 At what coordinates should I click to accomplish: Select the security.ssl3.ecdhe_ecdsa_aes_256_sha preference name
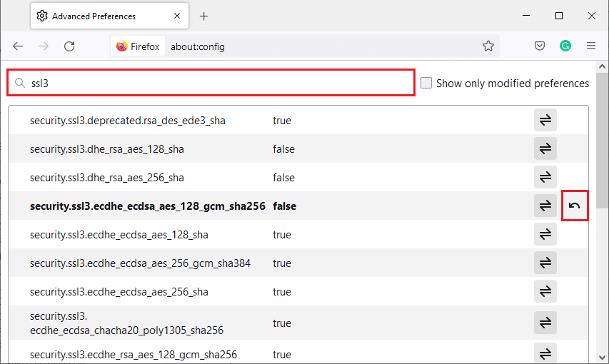[119, 292]
